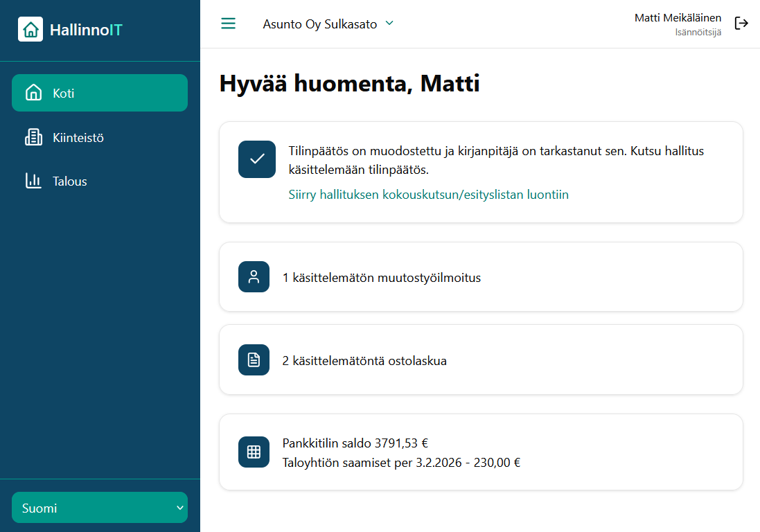
Task: Go to the Talous sidebar section
Action: tap(70, 181)
